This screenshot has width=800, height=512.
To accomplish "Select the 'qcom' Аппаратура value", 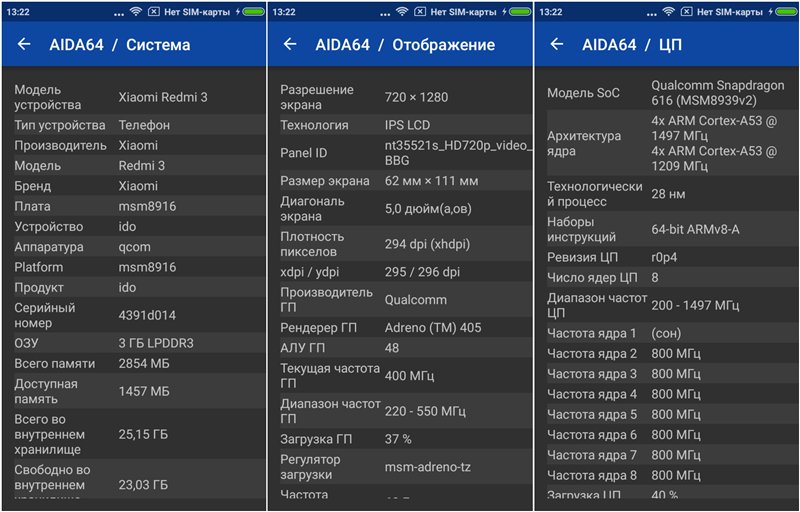I will click(x=134, y=247).
